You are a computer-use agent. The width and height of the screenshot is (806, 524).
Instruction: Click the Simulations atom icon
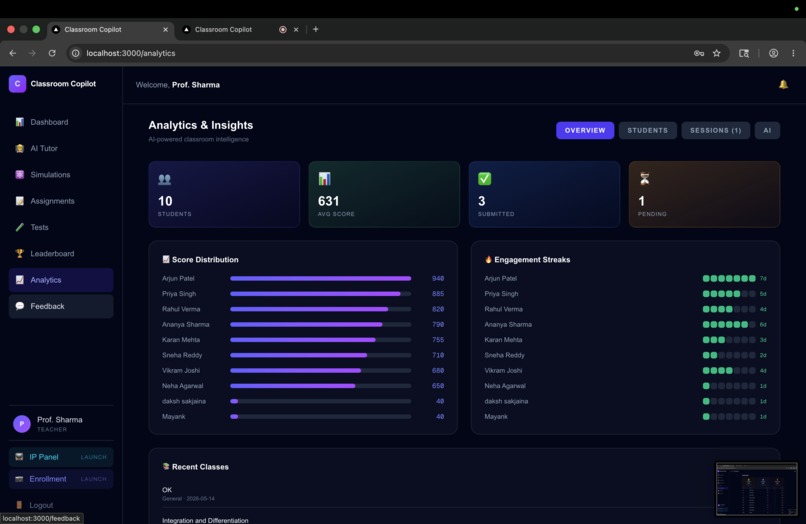[x=20, y=174]
